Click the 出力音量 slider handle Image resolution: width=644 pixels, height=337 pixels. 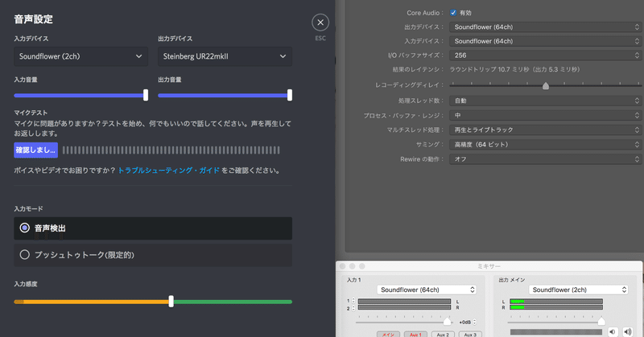(290, 95)
